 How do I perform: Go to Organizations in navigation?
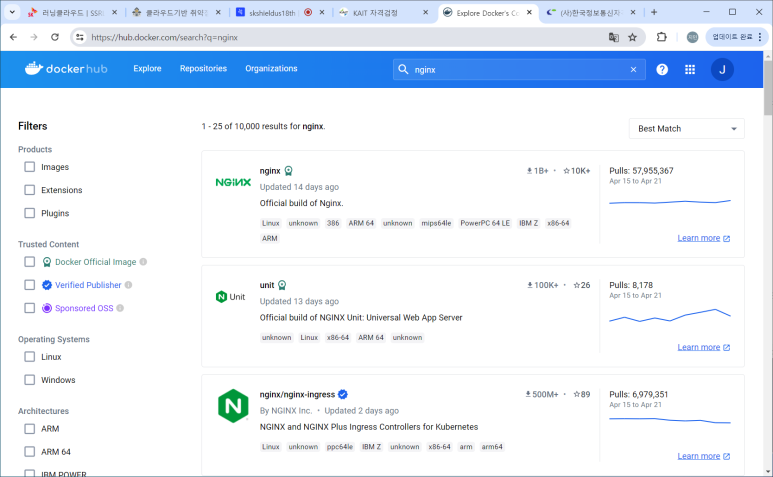[271, 68]
